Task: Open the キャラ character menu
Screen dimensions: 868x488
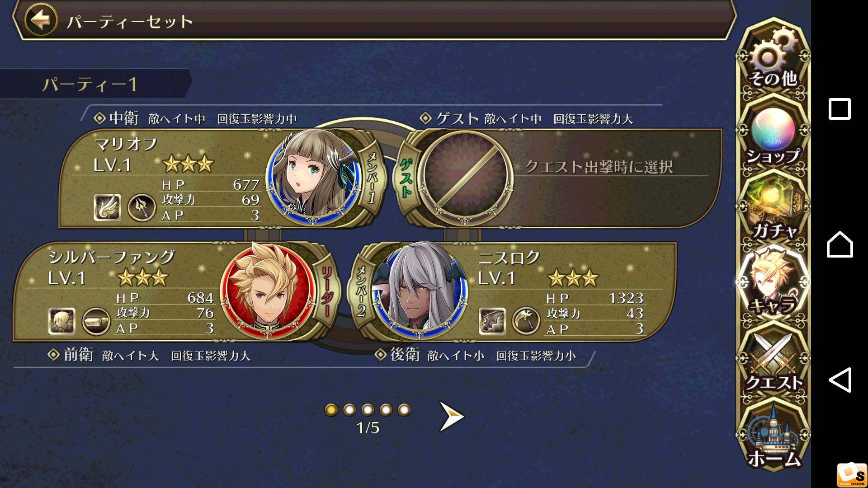Action: tap(773, 282)
